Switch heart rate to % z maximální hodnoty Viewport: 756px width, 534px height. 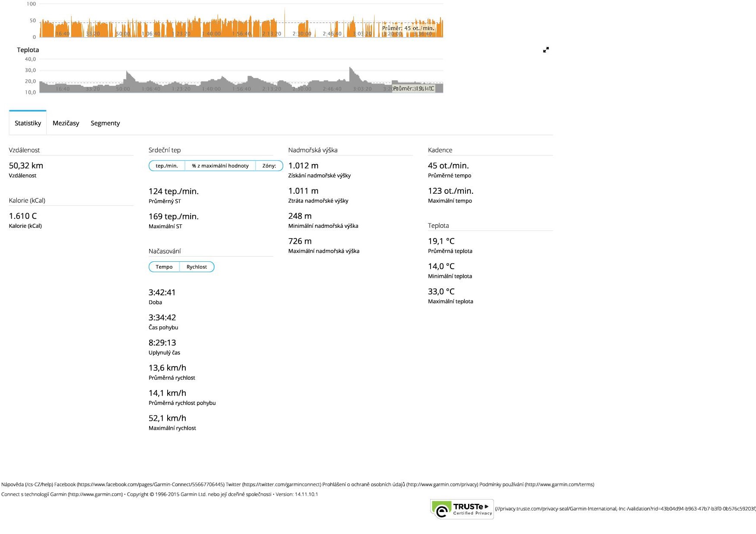[x=220, y=166]
